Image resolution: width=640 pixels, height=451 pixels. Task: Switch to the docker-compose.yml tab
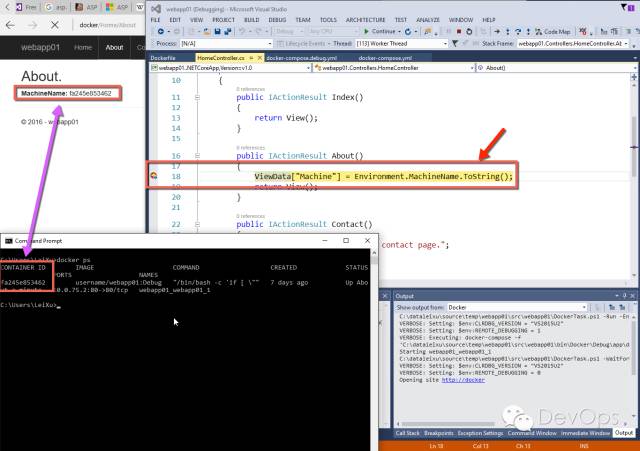point(385,58)
